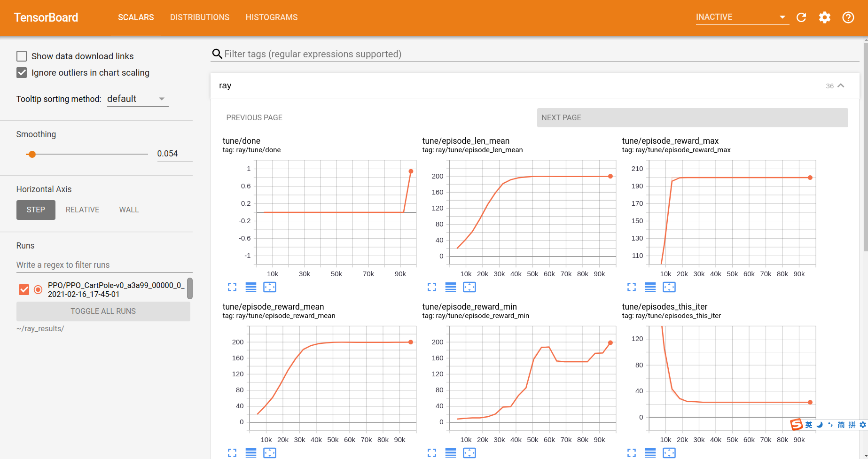Screen dimensions: 868x459
Task: Fit domain to data on tune/episode_reward_mean chart
Action: [x=270, y=453]
